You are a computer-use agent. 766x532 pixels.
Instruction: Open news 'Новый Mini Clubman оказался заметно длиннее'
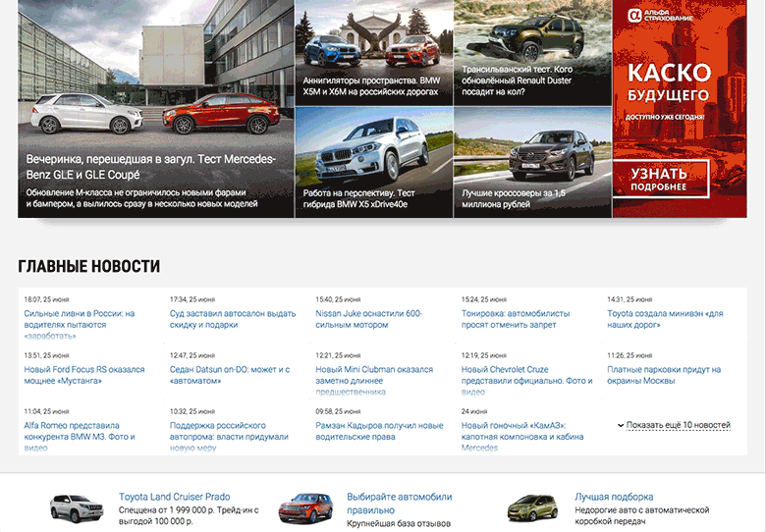(374, 380)
